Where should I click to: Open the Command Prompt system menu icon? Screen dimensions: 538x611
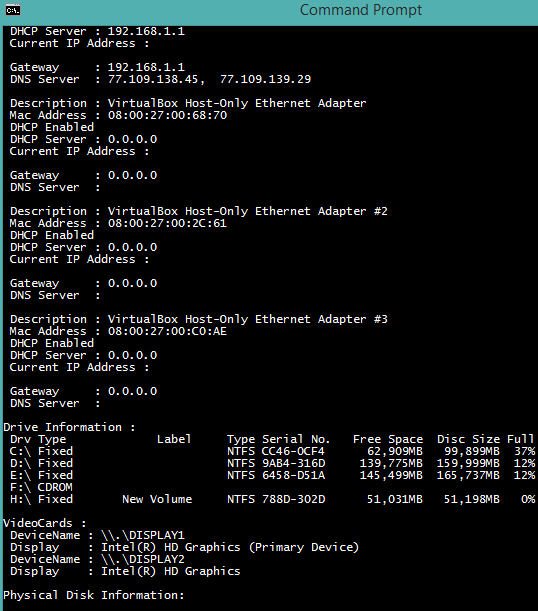[x=13, y=10]
